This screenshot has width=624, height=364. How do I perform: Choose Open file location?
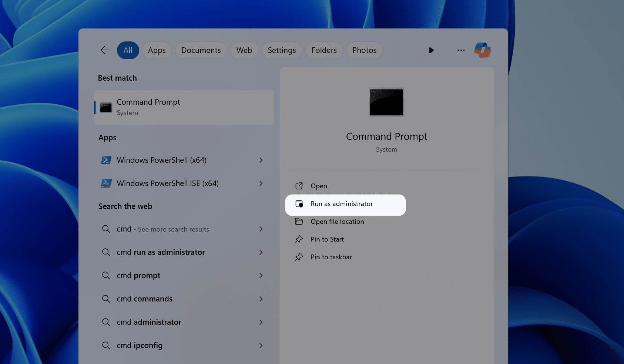(x=338, y=222)
